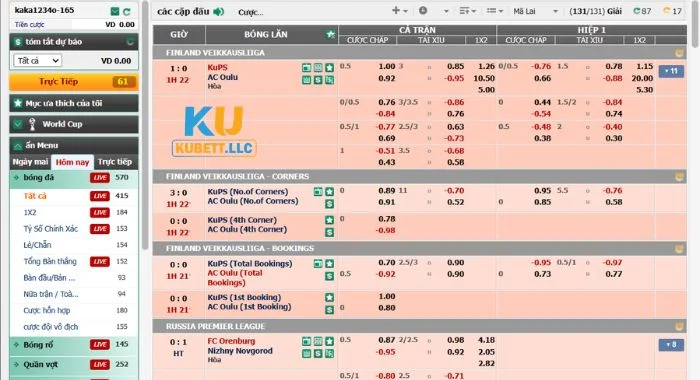Refresh balance with icon next to envelope
700x380 pixels.
(127, 11)
